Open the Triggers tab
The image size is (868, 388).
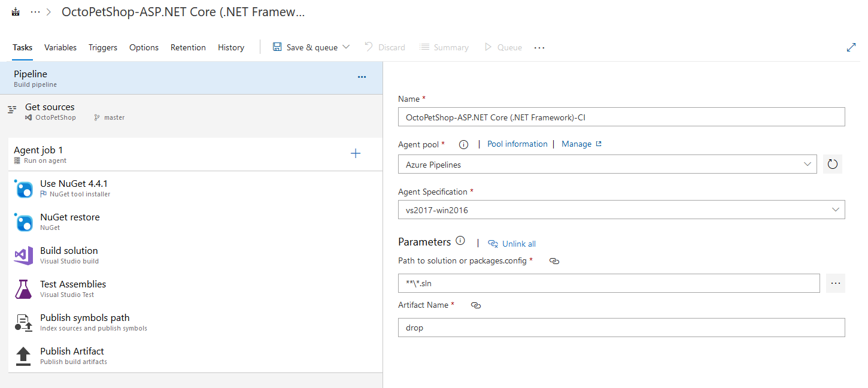(102, 47)
